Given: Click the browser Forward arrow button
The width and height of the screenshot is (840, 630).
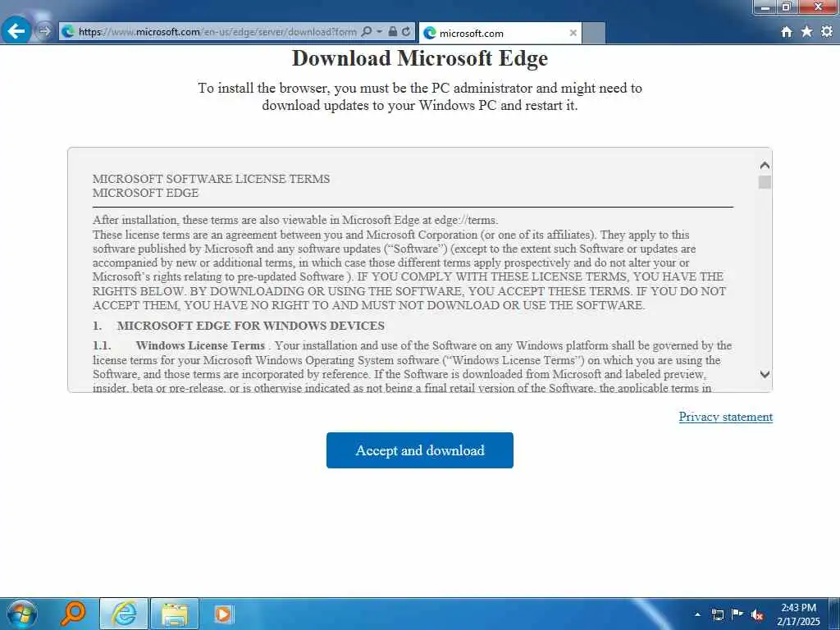Looking at the screenshot, I should [x=44, y=31].
